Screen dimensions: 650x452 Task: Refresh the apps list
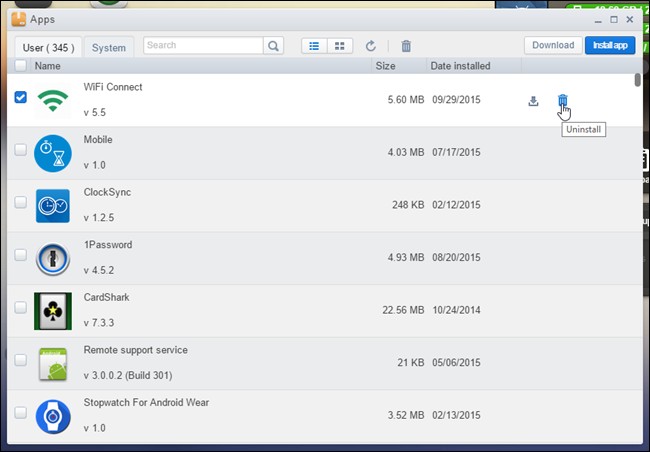point(371,46)
